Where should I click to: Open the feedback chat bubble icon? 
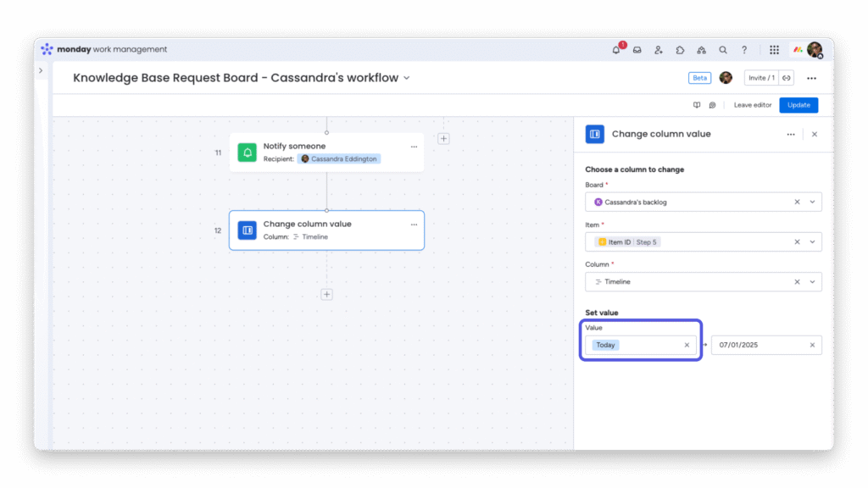click(x=712, y=105)
